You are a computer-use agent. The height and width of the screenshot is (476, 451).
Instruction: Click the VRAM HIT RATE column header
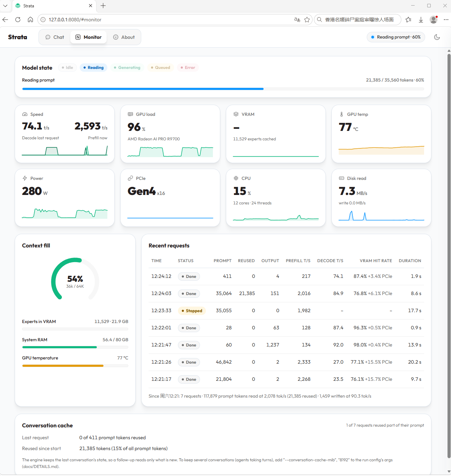(376, 261)
